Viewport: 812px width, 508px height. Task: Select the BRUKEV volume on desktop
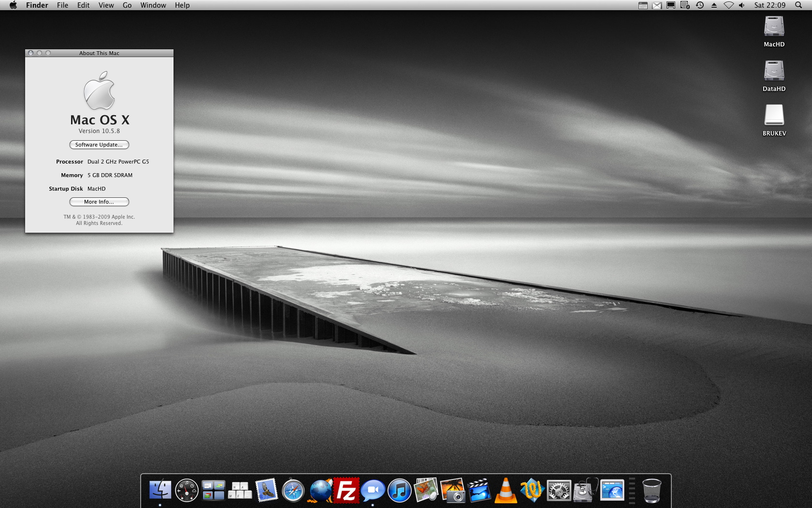pyautogui.click(x=774, y=120)
